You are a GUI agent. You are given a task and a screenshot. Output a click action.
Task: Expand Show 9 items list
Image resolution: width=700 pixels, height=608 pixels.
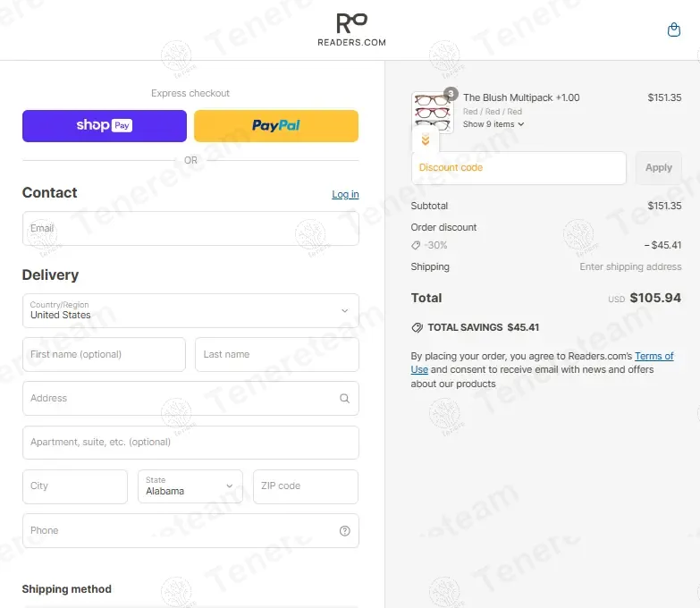[x=493, y=124]
